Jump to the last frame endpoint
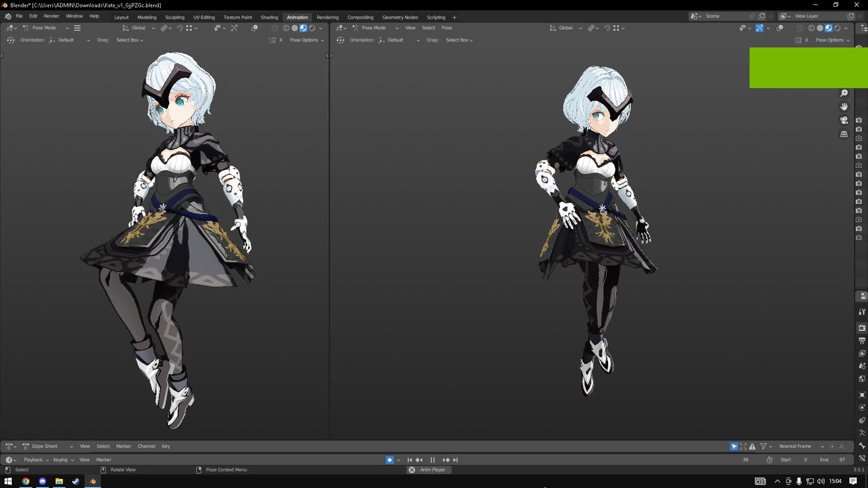The image size is (868, 488). coord(456,460)
